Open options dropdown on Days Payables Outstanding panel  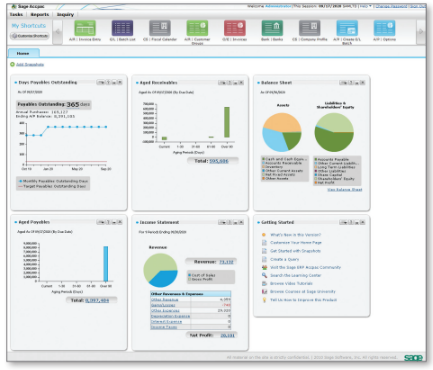[x=101, y=82]
